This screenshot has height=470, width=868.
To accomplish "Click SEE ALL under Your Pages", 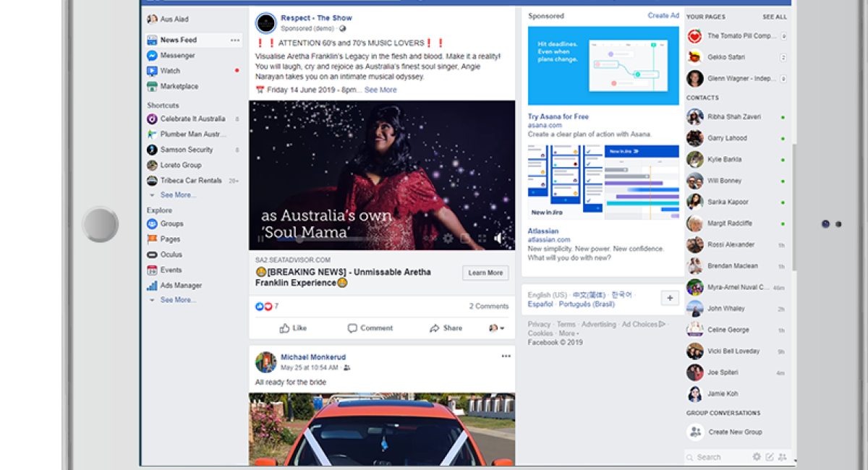I will coord(775,17).
